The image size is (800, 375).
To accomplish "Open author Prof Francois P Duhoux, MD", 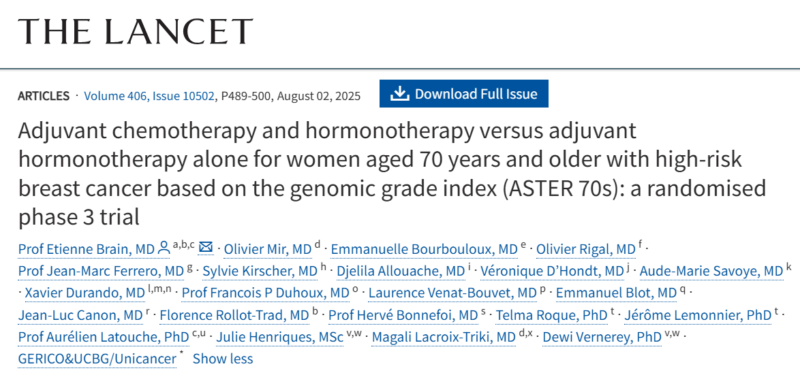I will [265, 293].
